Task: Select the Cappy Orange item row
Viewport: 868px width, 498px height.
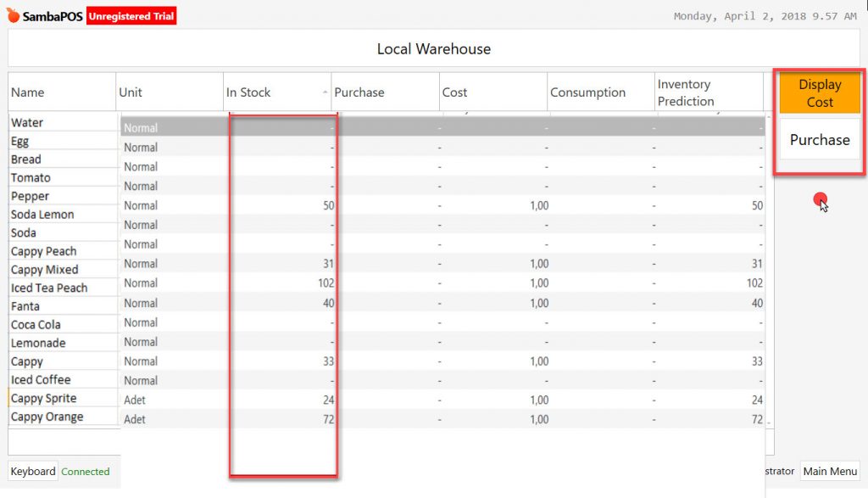Action: point(63,416)
